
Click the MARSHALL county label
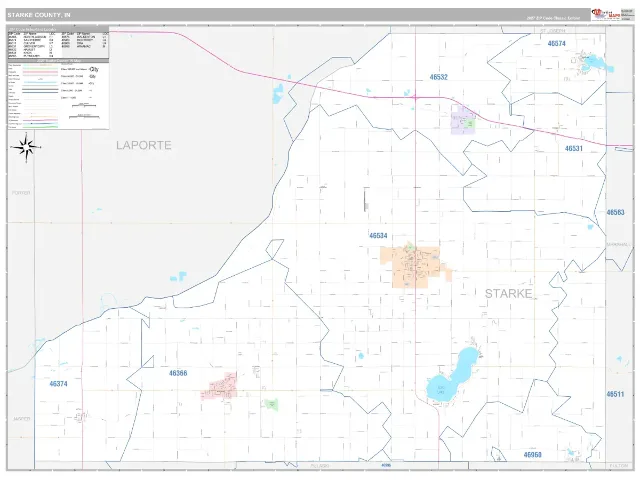[618, 244]
